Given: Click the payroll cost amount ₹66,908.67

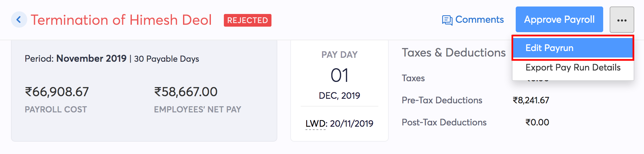Looking at the screenshot, I should point(57,92).
